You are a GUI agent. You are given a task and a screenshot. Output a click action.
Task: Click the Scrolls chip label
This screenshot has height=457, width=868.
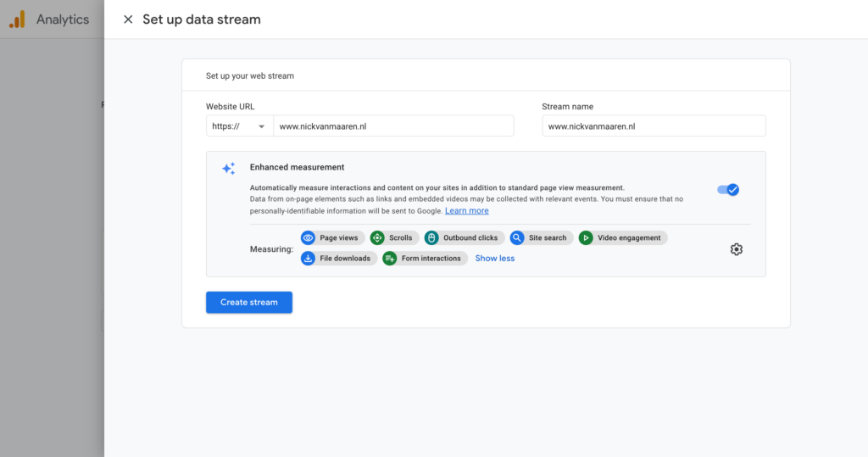[400, 237]
